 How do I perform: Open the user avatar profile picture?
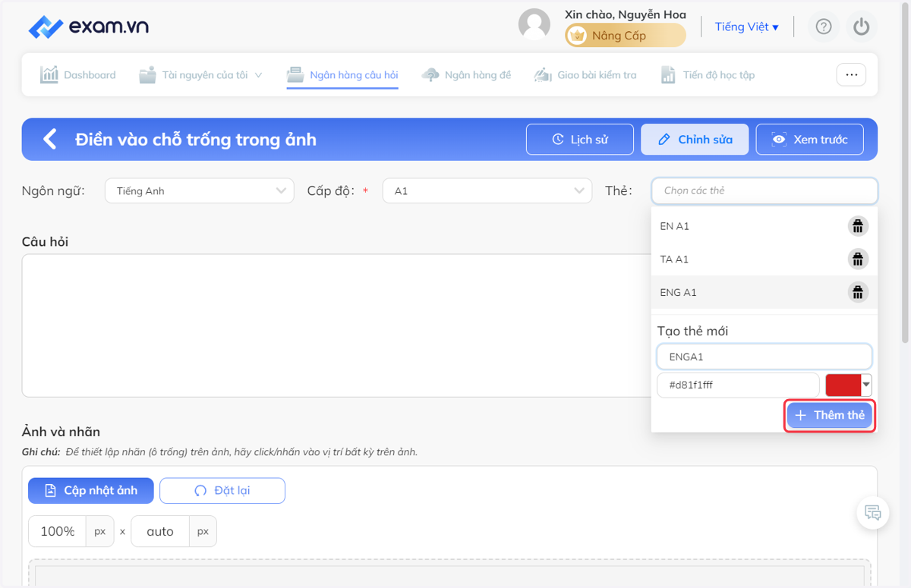coord(534,25)
